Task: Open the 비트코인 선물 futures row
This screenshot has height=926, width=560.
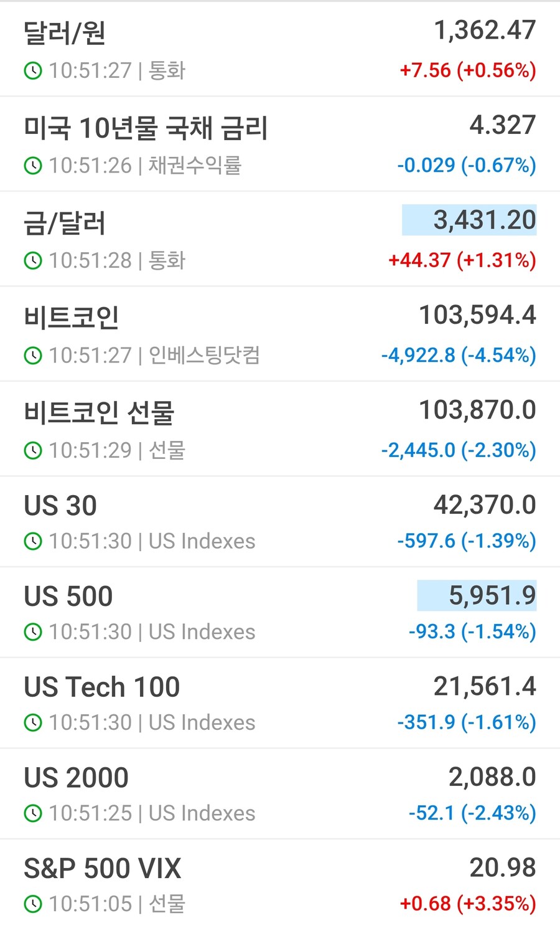Action: (x=280, y=428)
